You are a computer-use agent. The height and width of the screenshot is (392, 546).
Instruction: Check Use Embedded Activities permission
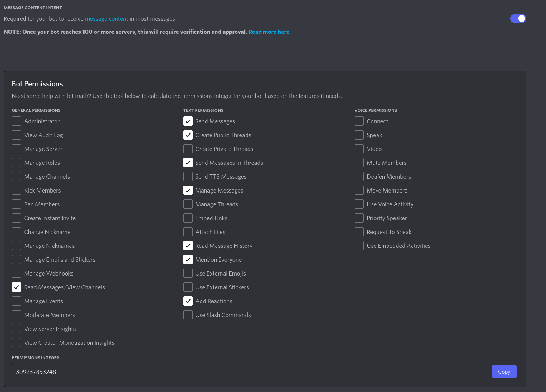coord(359,246)
